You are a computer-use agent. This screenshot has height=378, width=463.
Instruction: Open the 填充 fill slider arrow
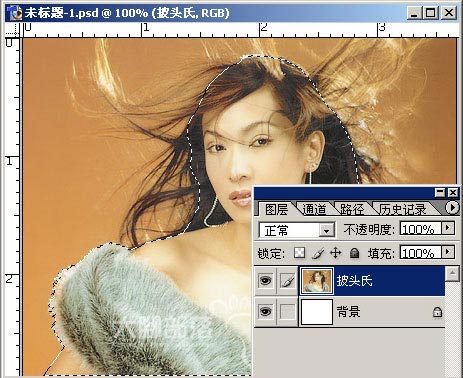point(448,252)
